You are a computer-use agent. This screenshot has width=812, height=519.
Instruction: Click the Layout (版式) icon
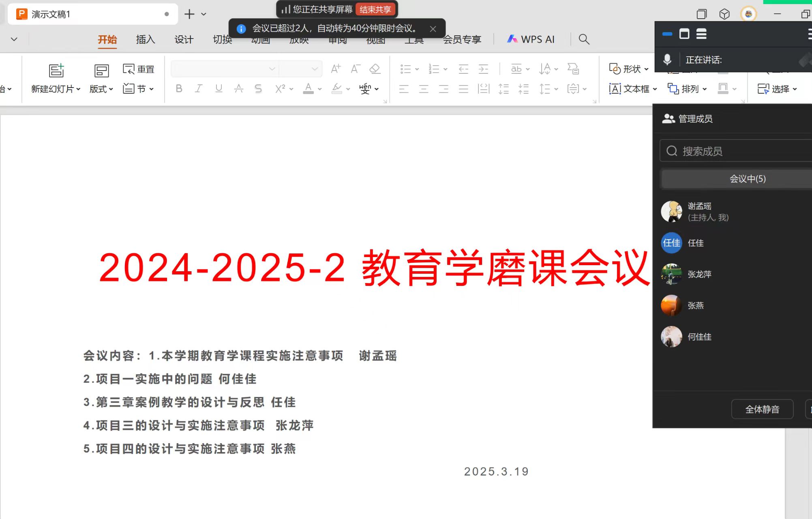coord(101,71)
